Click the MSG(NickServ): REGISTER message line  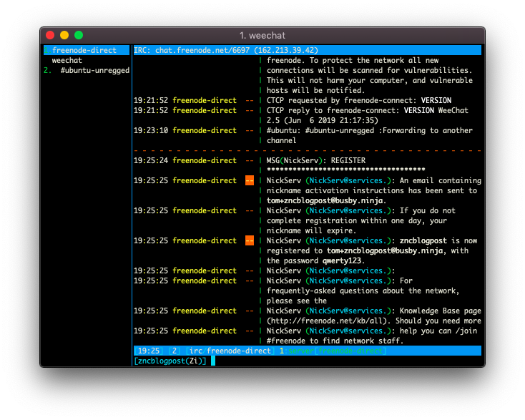coord(315,160)
